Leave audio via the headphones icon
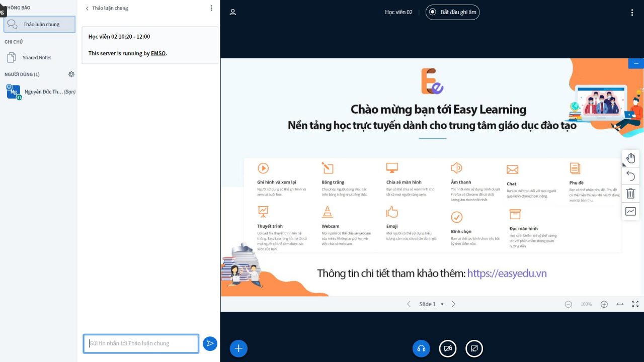The height and width of the screenshot is (362, 644). tap(421, 348)
